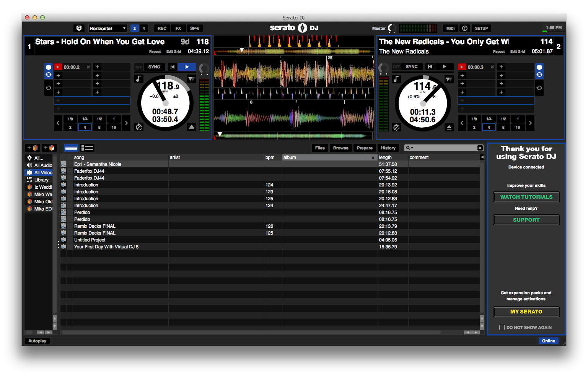Click the Support button
This screenshot has height=376, width=588.
[526, 220]
